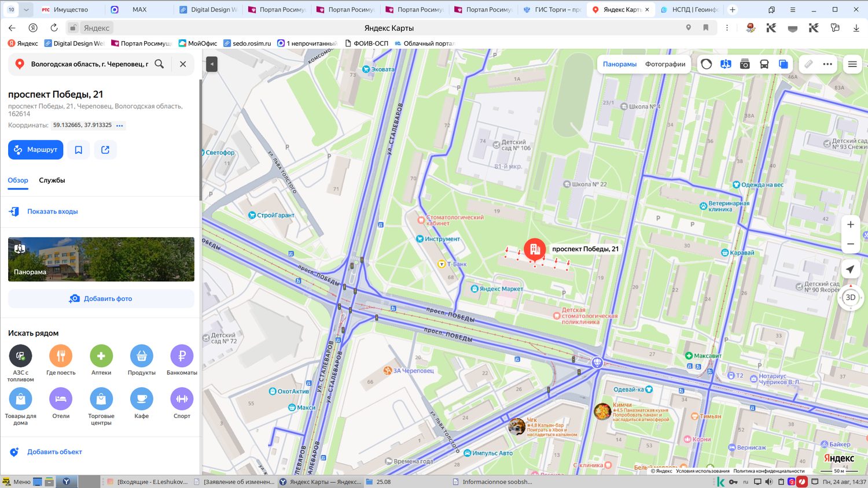868x488 pixels.
Task: Open the Панорама thumbnail preview
Action: [101, 259]
